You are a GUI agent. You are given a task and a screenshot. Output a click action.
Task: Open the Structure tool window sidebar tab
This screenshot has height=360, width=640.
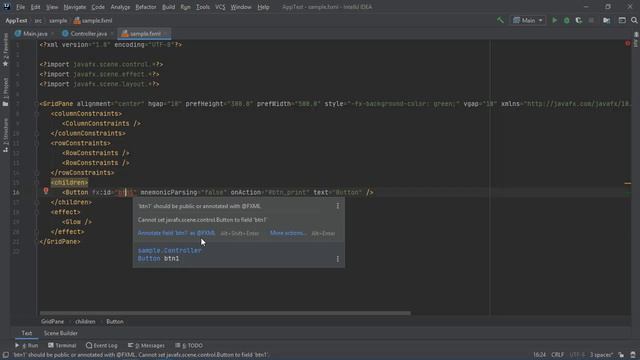click(5, 135)
